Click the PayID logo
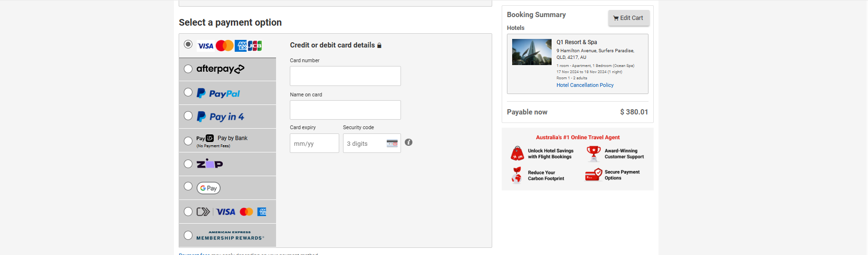Viewport: 868px width, 255px height. tap(205, 138)
